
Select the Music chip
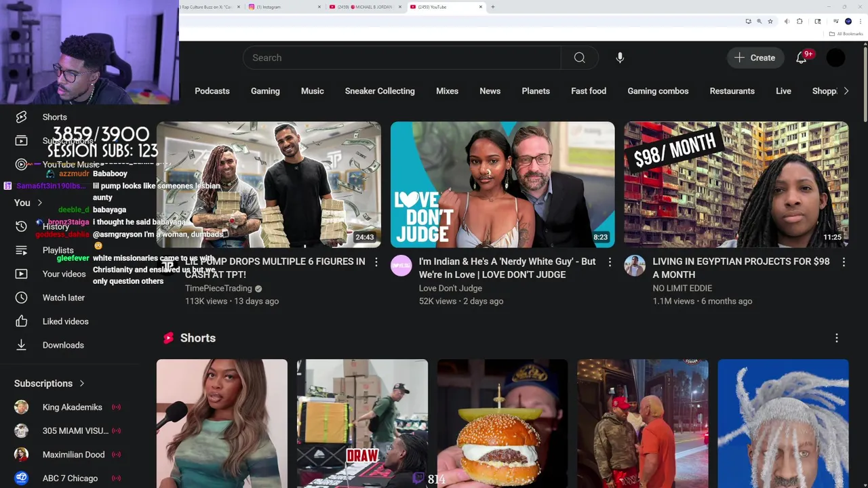point(313,91)
